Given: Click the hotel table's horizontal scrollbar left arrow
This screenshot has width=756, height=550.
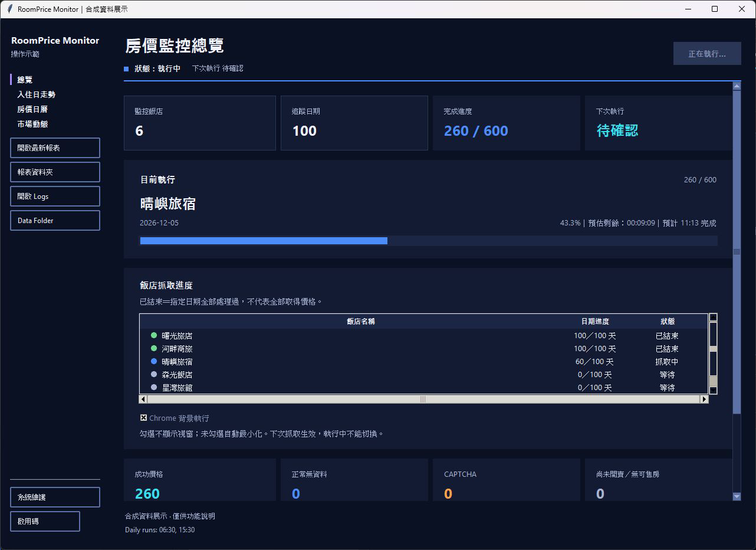Looking at the screenshot, I should (143, 400).
